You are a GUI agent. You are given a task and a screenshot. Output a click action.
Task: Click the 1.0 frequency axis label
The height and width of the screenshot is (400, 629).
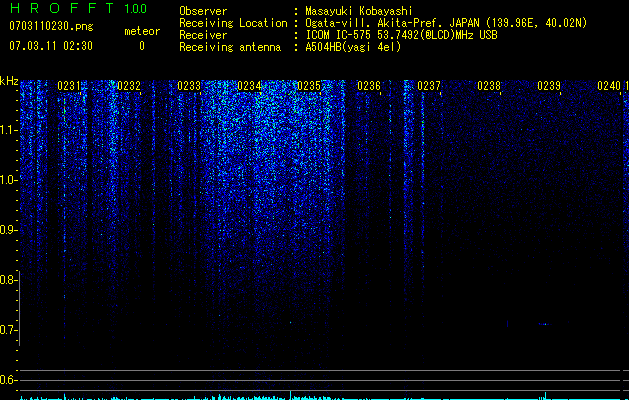[x=8, y=180]
